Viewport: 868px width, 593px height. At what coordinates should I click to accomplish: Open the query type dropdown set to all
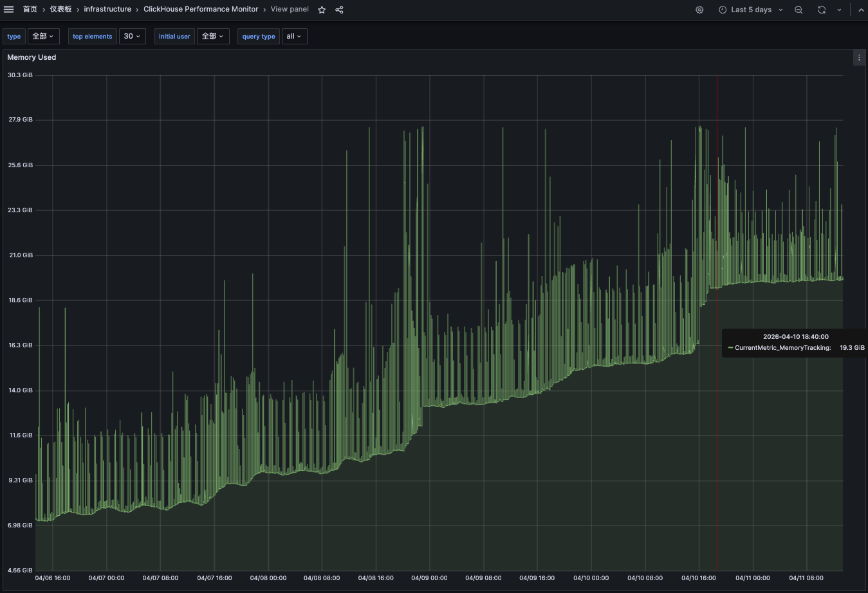click(x=294, y=36)
